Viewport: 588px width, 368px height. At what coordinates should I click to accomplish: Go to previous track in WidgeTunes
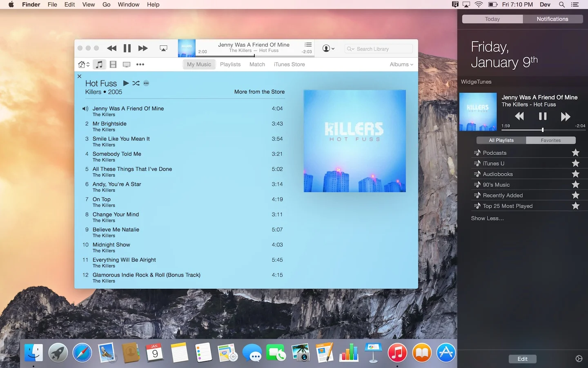pyautogui.click(x=519, y=117)
